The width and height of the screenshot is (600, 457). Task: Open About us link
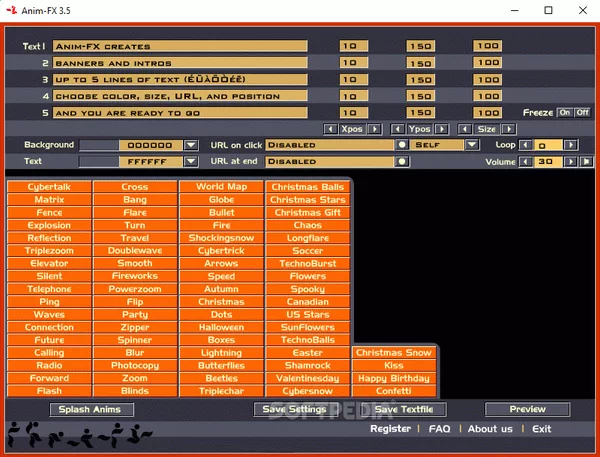tap(490, 429)
